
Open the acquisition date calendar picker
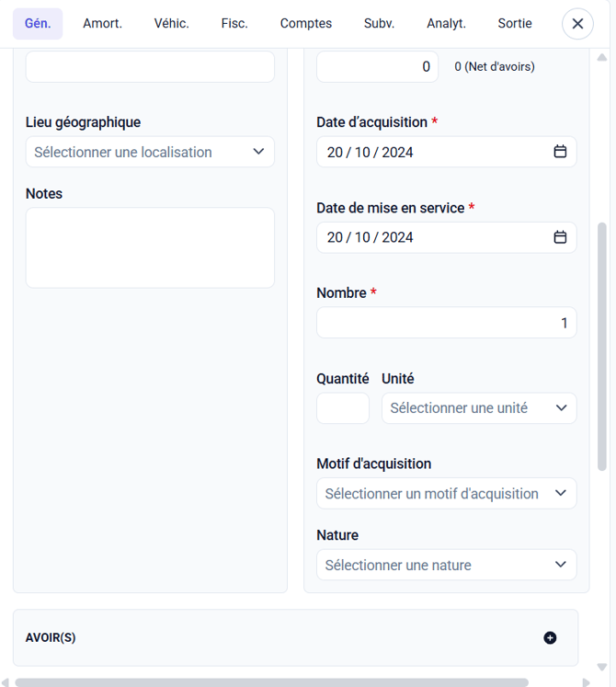pos(560,152)
